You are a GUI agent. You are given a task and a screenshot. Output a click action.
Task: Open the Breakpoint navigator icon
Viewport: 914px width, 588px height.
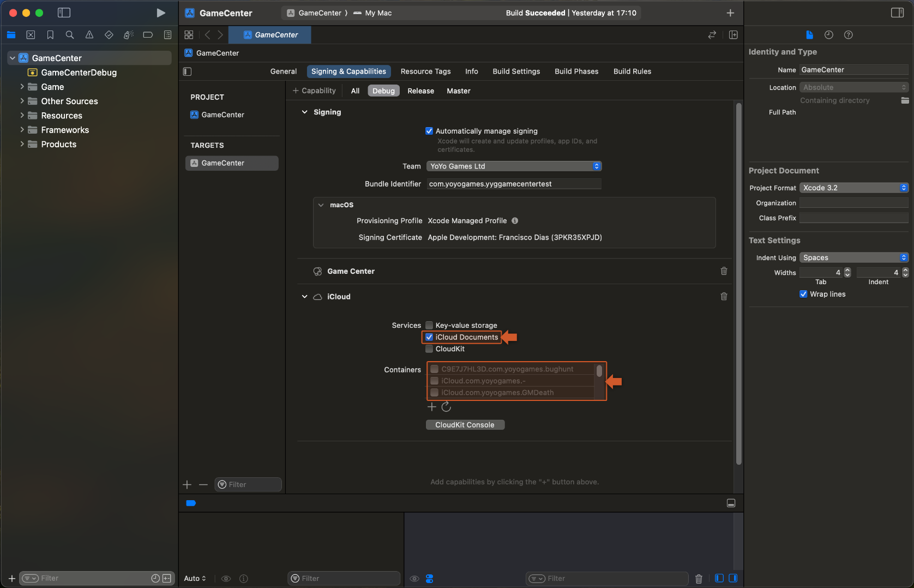coord(148,35)
